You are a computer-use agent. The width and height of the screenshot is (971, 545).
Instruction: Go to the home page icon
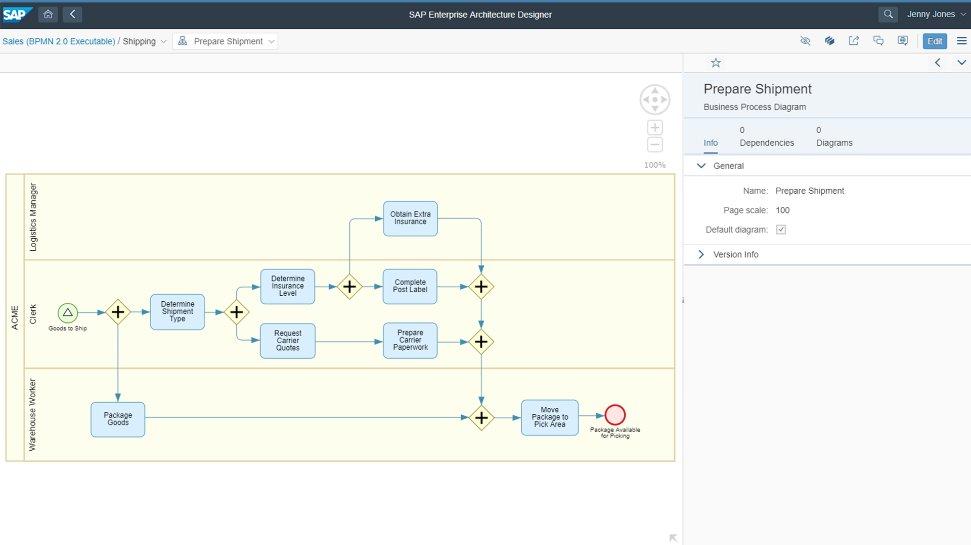48,14
